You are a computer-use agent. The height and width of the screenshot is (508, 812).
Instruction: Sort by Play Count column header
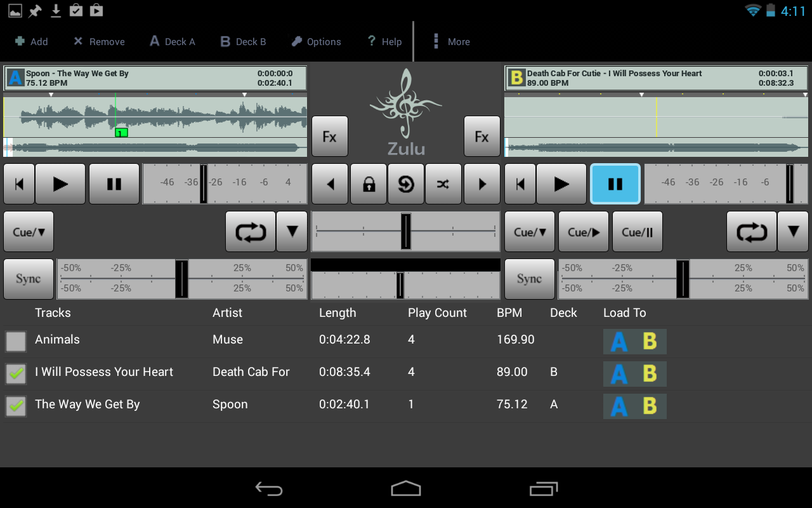(437, 312)
